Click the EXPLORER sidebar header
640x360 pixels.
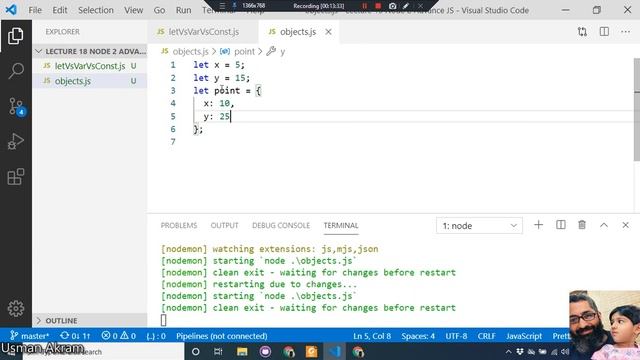coord(62,32)
